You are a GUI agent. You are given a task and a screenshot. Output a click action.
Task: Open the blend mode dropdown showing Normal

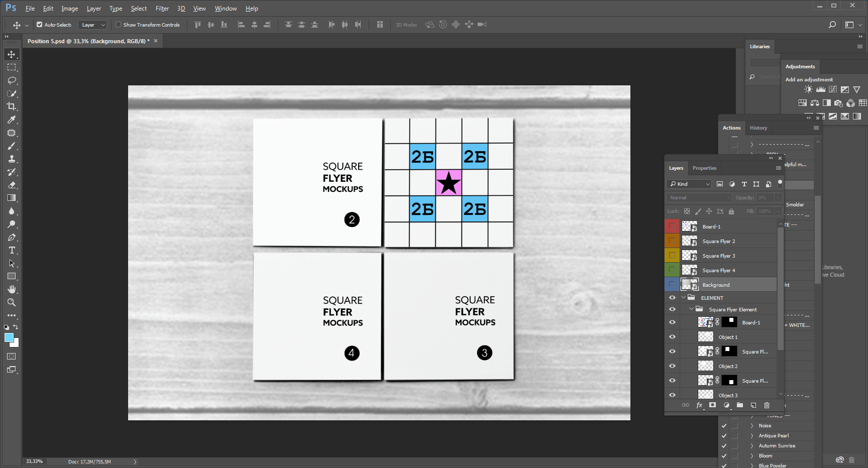(698, 197)
